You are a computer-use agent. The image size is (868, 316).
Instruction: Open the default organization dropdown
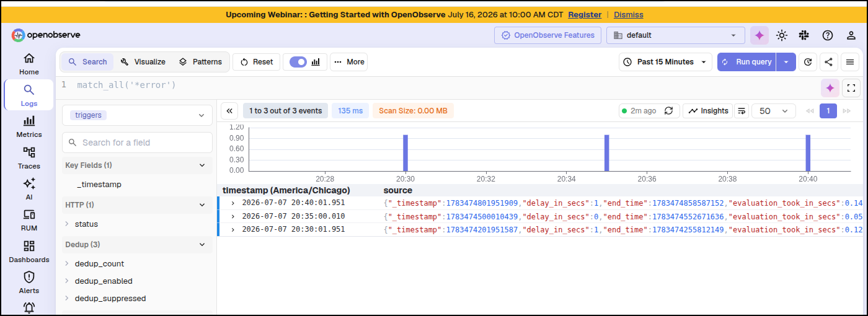tap(676, 35)
